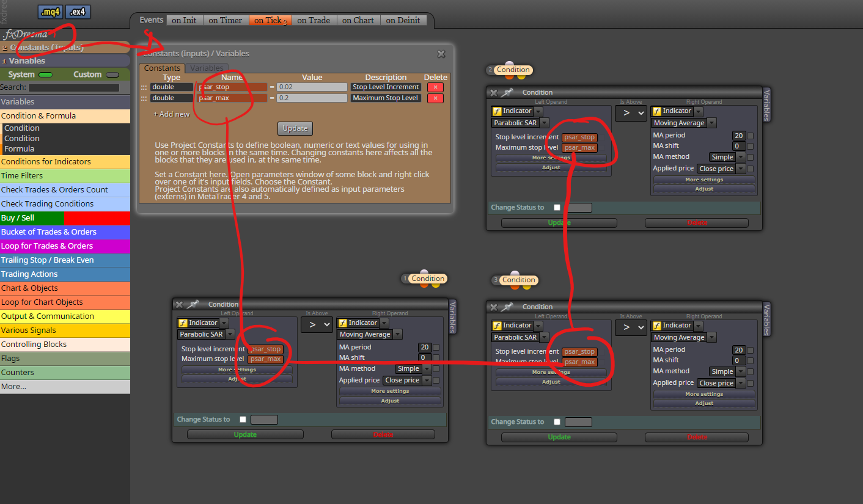
Task: Delete the psar_stop constant with the red x
Action: 435,87
